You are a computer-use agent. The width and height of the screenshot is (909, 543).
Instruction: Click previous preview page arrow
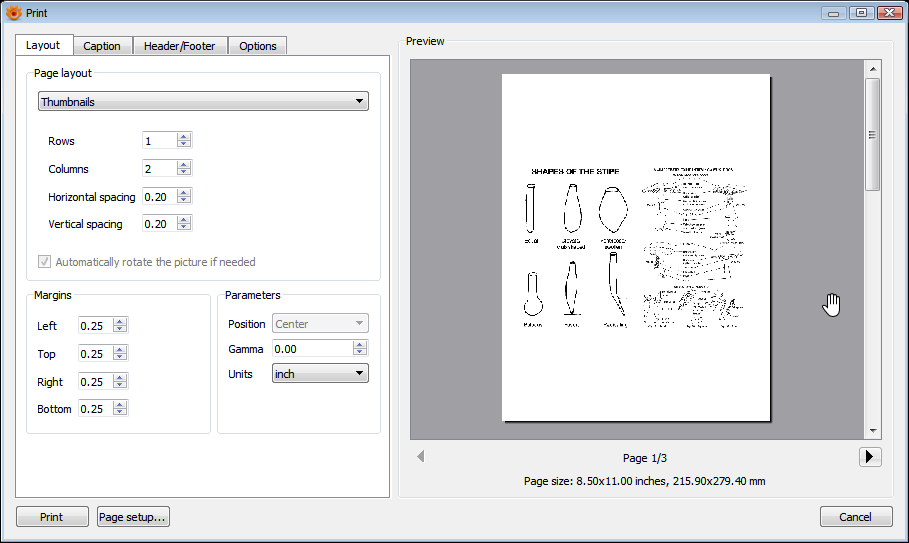pyautogui.click(x=420, y=457)
